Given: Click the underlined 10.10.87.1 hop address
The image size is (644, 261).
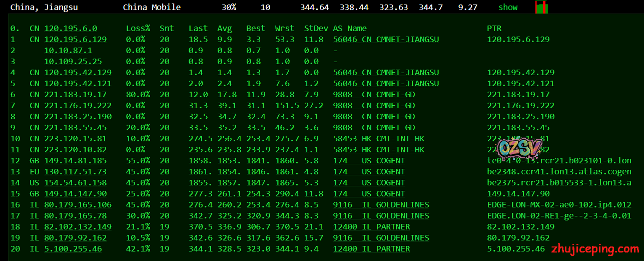Looking at the screenshot, I should [x=68, y=51].
